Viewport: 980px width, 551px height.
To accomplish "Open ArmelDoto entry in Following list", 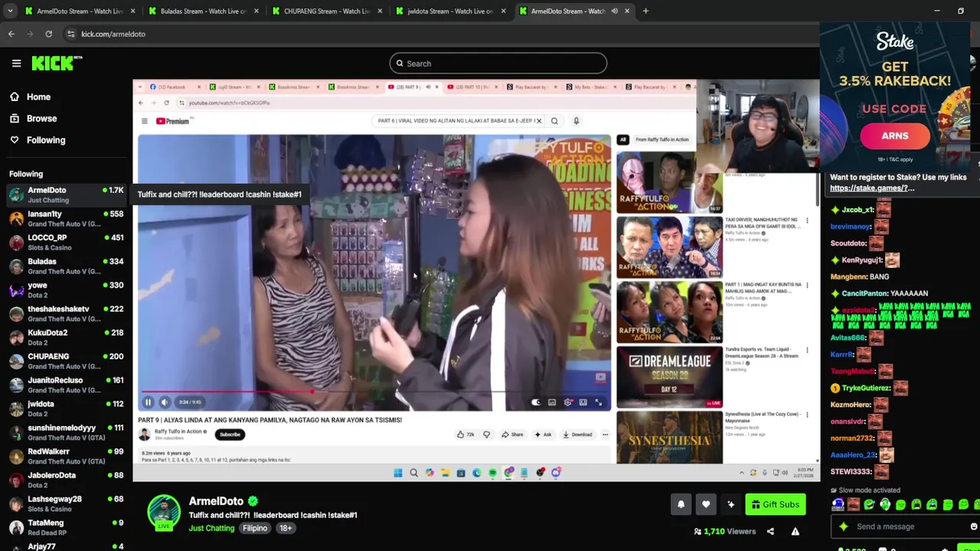I will click(66, 195).
